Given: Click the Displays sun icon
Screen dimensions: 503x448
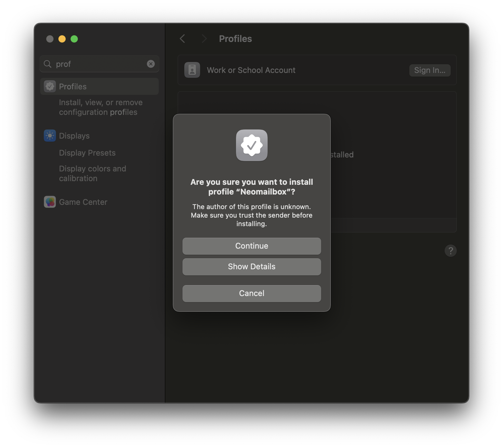Looking at the screenshot, I should pos(50,136).
